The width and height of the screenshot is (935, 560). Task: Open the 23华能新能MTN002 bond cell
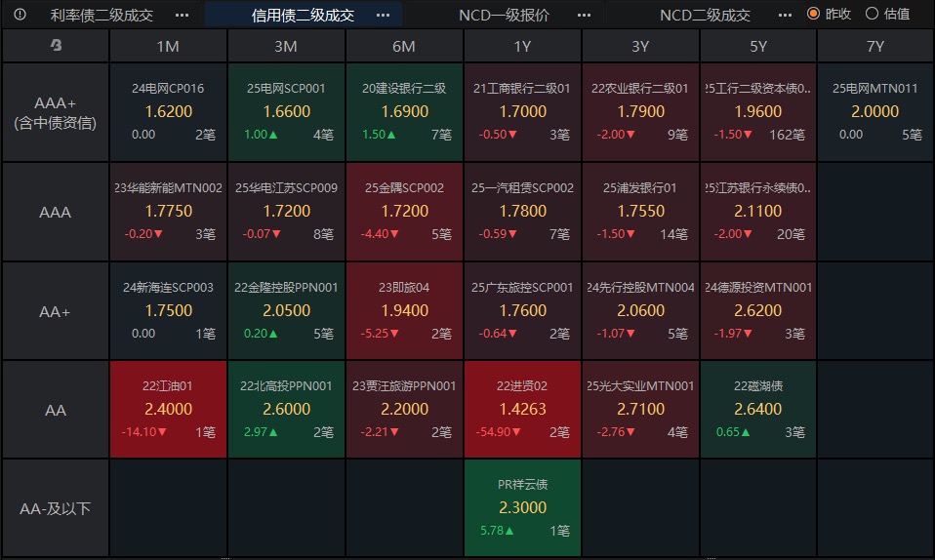tap(168, 212)
